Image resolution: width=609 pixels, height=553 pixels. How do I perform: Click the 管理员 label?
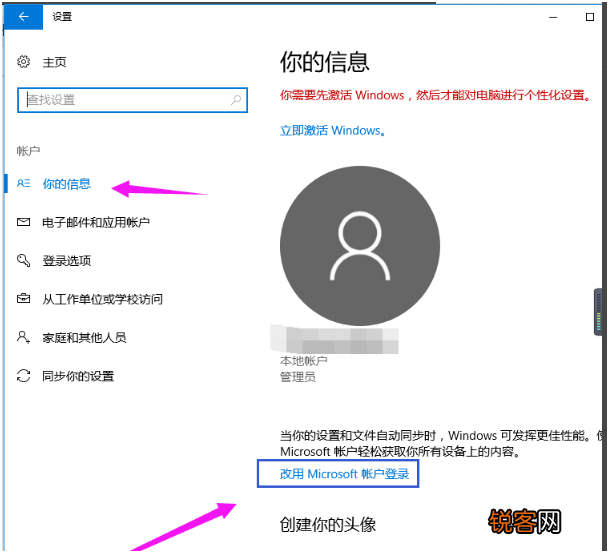point(298,377)
